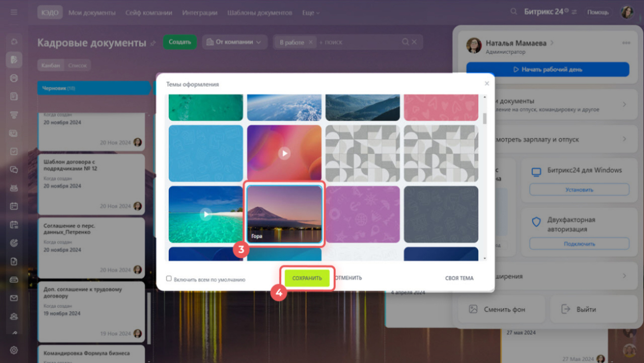Open card «Командировка Формула бизнеса»
644x363 pixels.
(x=91, y=354)
